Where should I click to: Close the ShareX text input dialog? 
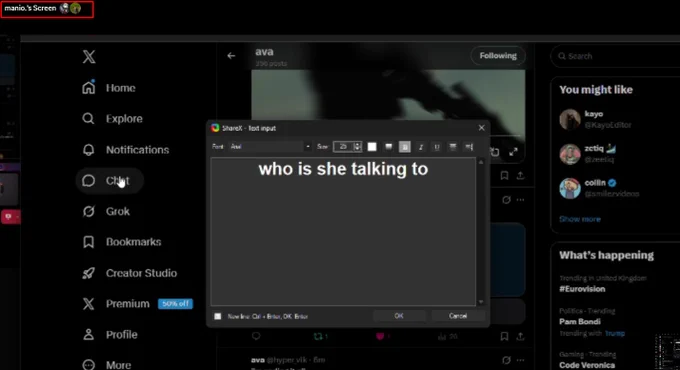(481, 128)
